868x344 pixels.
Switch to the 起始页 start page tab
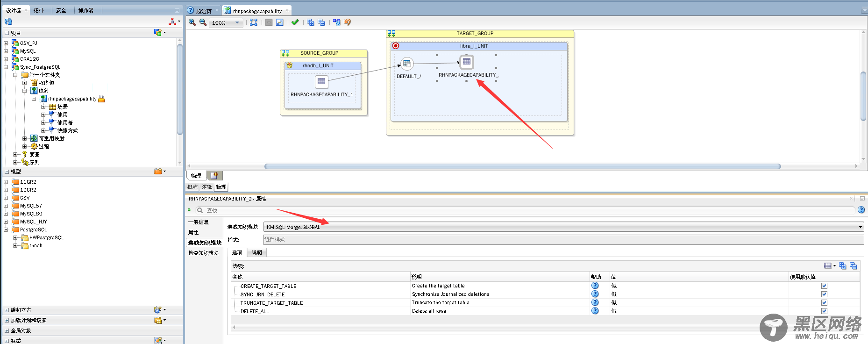[x=204, y=11]
